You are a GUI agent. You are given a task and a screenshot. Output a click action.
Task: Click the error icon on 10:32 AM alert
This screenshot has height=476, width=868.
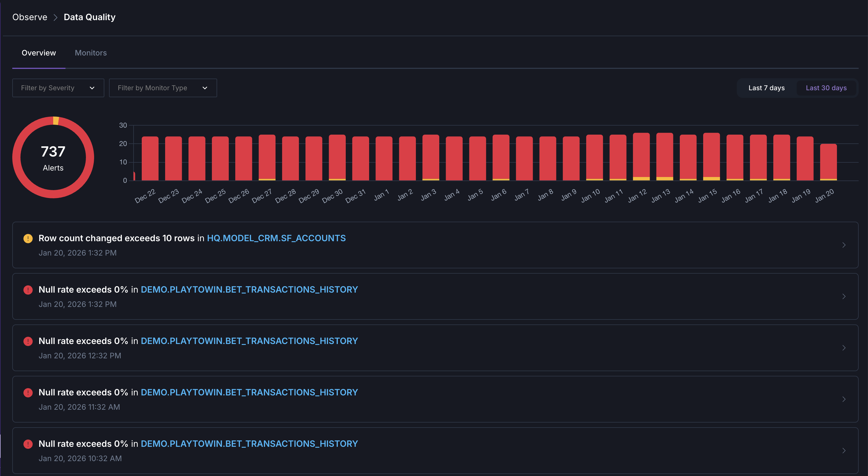28,444
